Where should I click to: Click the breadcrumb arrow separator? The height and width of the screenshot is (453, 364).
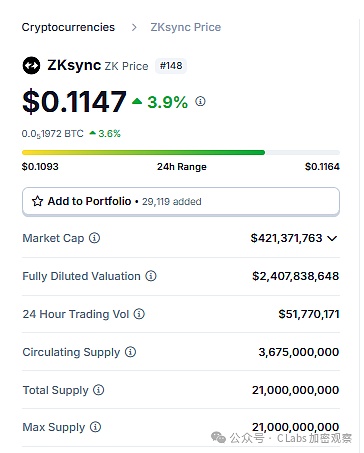pyautogui.click(x=134, y=27)
